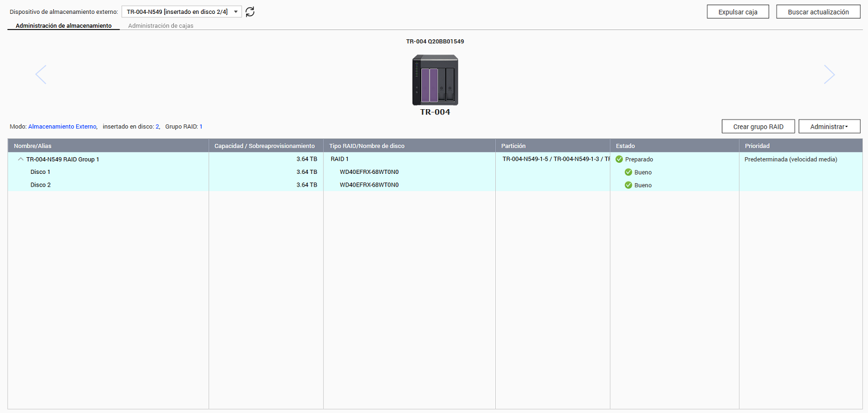The height and width of the screenshot is (413, 868).
Task: Click the refresh icon beside device dropdown
Action: (x=250, y=12)
